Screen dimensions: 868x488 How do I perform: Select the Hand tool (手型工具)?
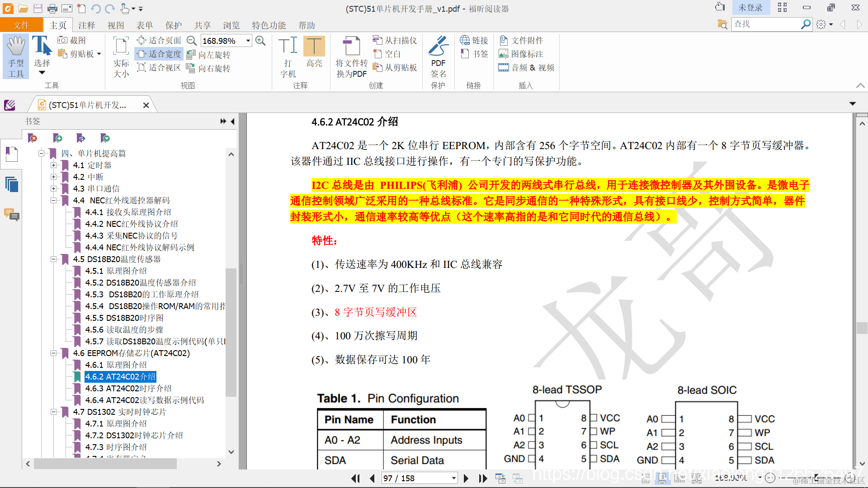click(x=16, y=56)
